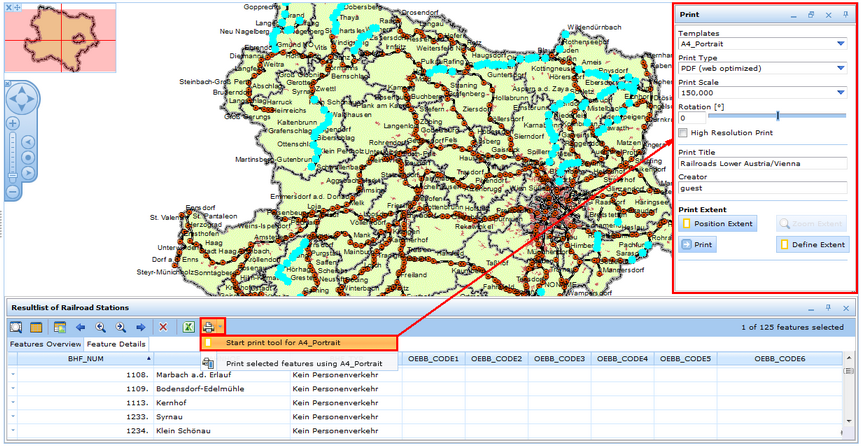This screenshot has width=861, height=446.
Task: Expand the Print Scale dropdown
Action: (841, 92)
